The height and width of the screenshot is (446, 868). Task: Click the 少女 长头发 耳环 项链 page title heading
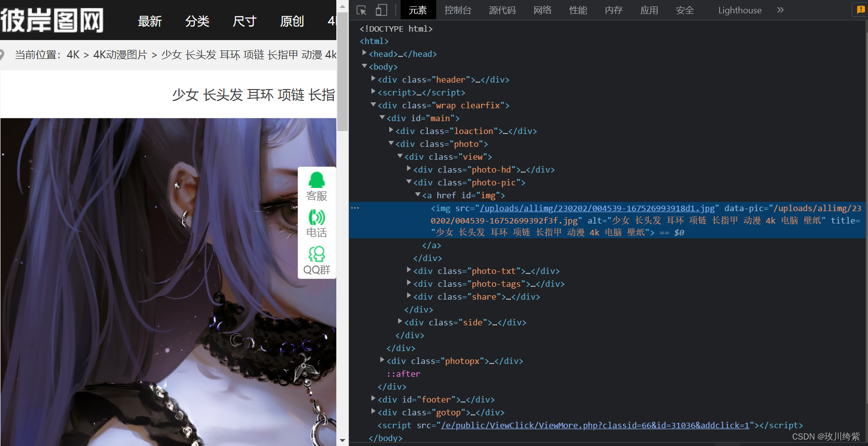pyautogui.click(x=254, y=94)
